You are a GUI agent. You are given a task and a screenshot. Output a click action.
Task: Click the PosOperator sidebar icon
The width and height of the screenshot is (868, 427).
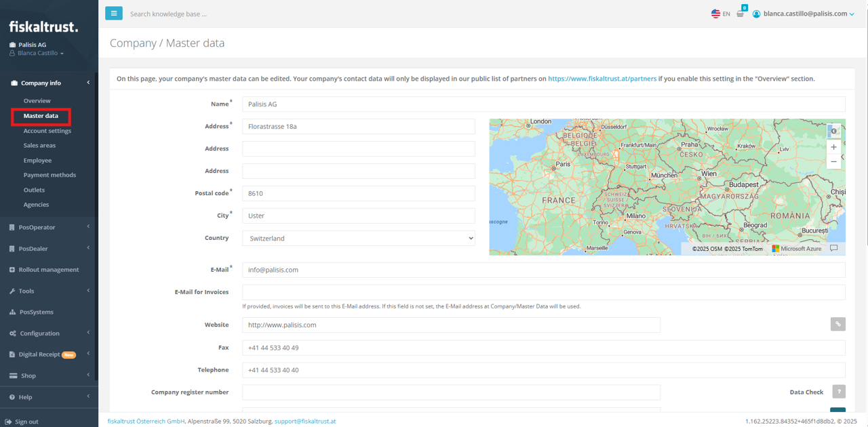click(12, 227)
